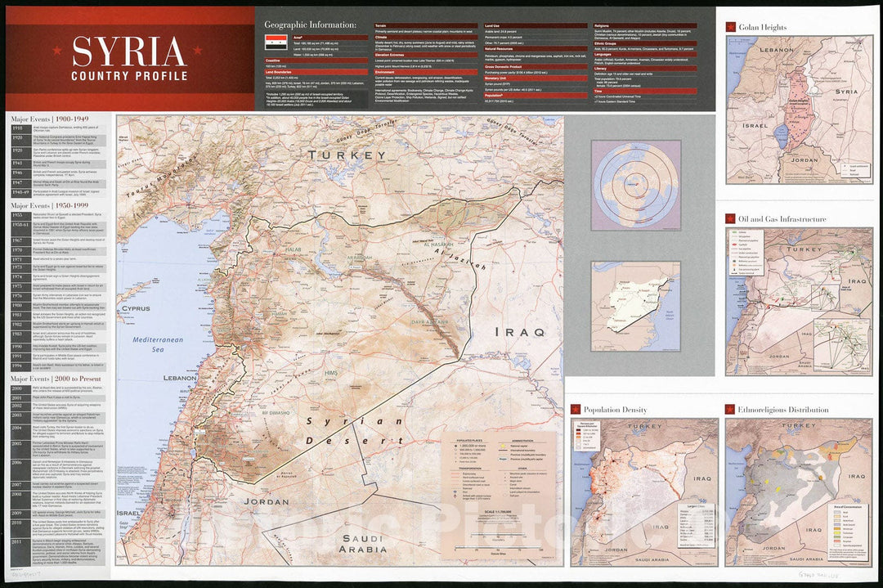Click the Syrian flag in Geographic Information
The image size is (883, 588).
click(275, 42)
